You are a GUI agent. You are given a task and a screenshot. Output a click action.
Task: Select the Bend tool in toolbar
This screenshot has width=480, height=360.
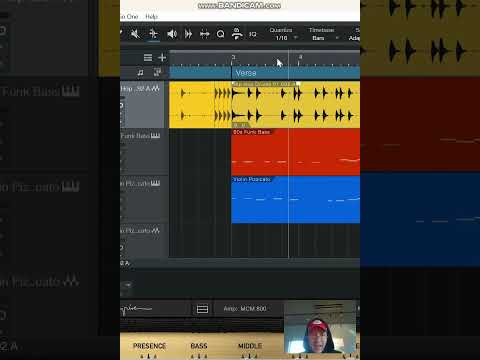coord(153,34)
